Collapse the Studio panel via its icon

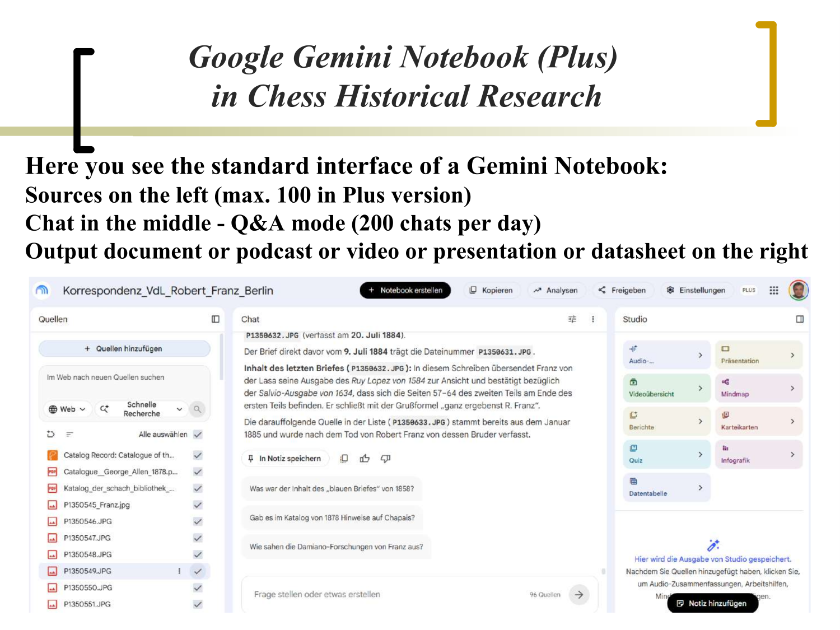point(800,319)
